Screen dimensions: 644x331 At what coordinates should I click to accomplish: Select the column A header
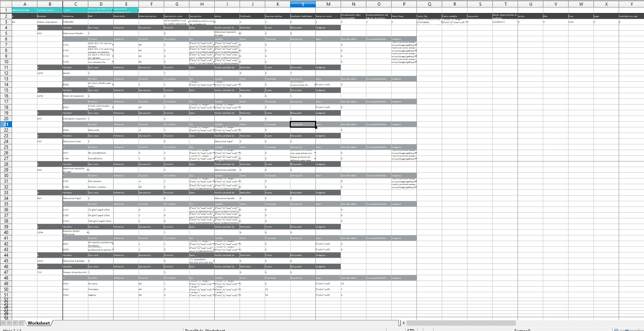click(x=25, y=4)
